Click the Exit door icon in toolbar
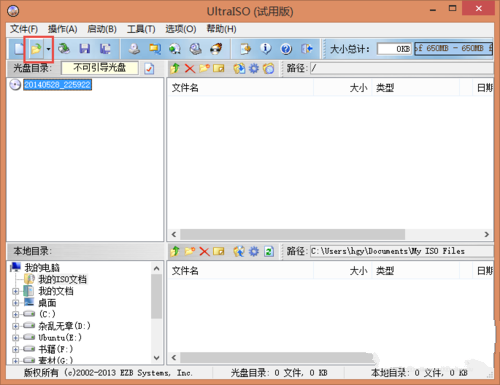This screenshot has height=385, width=500. 307,49
